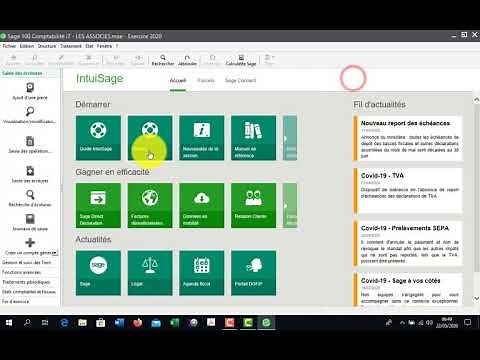480x360 pixels.
Task: Open the Légal scales tile
Action: pyautogui.click(x=150, y=273)
